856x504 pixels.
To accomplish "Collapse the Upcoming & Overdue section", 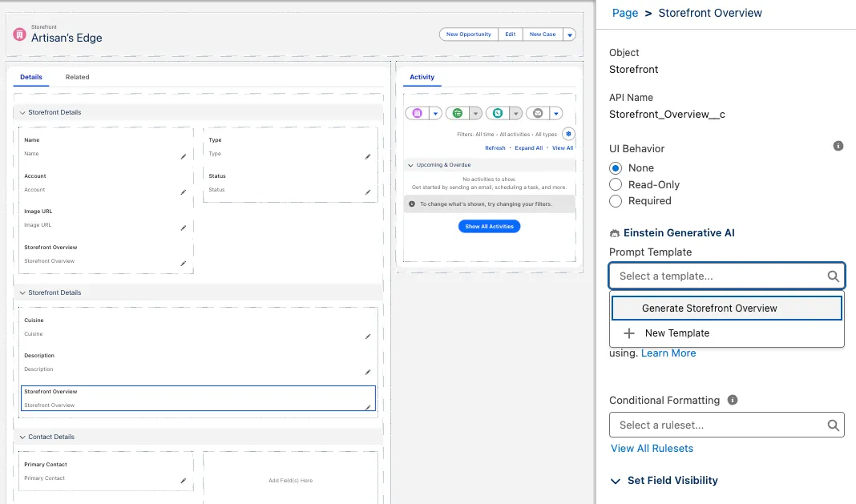I will click(x=411, y=165).
